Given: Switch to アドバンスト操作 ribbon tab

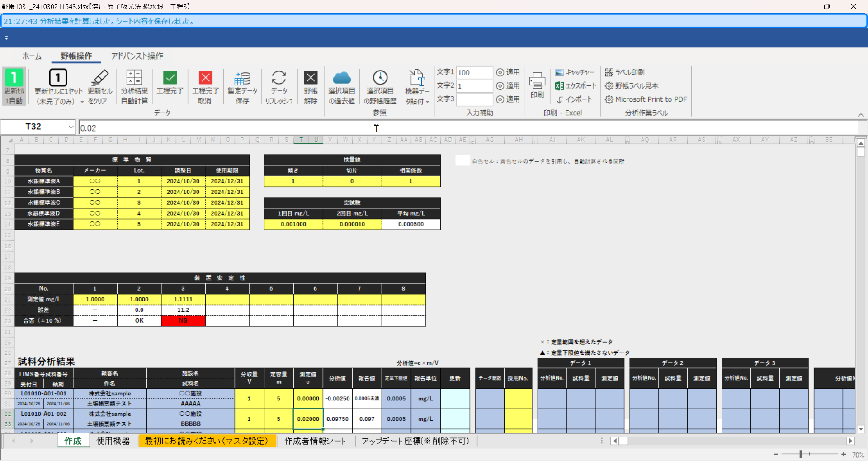Looking at the screenshot, I should coord(137,56).
